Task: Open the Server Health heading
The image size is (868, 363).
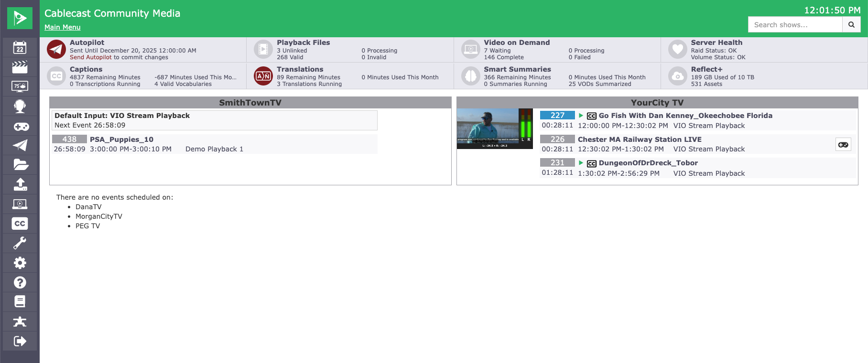Action: pos(716,43)
